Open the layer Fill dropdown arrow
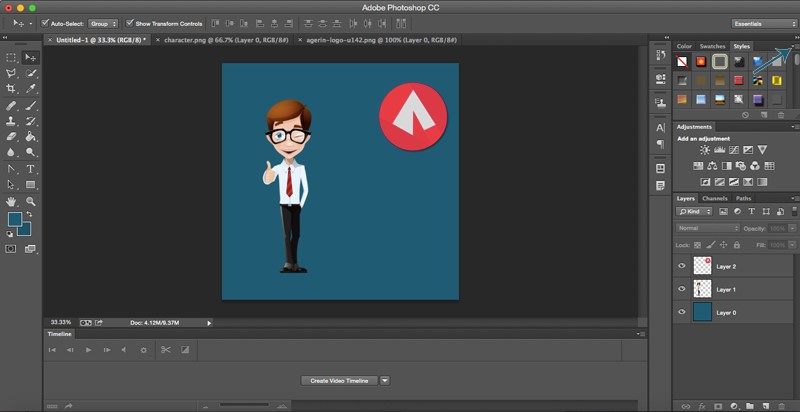This screenshot has width=800, height=412. pyautogui.click(x=792, y=245)
